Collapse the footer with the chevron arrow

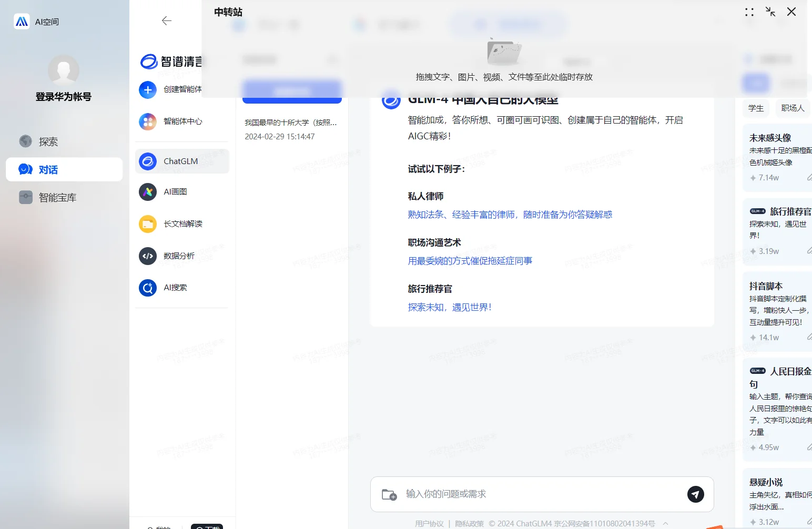coord(665,523)
